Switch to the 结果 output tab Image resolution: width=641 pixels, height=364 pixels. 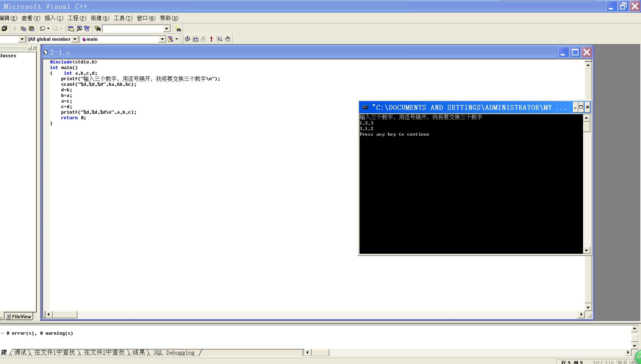[139, 352]
